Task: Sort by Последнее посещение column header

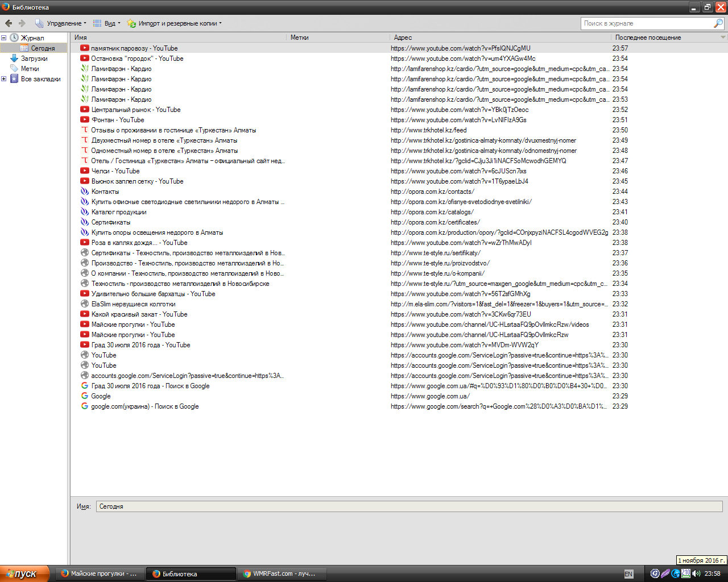Action: [664, 38]
